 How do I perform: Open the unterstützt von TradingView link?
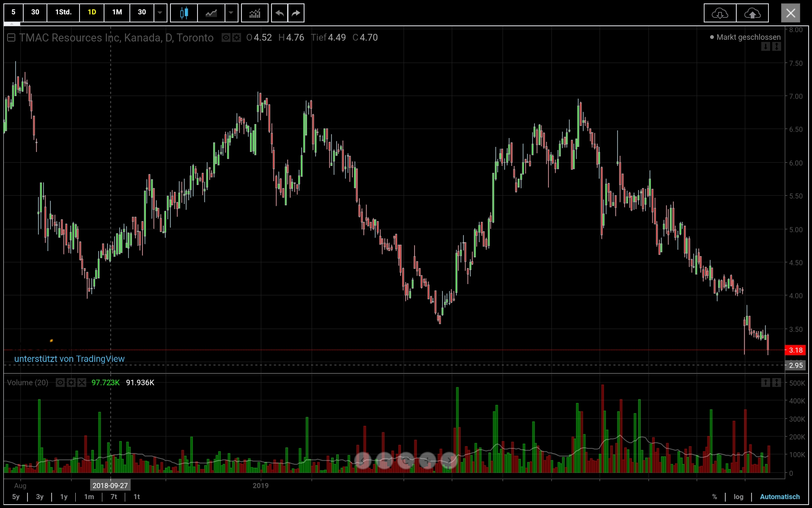pos(69,359)
